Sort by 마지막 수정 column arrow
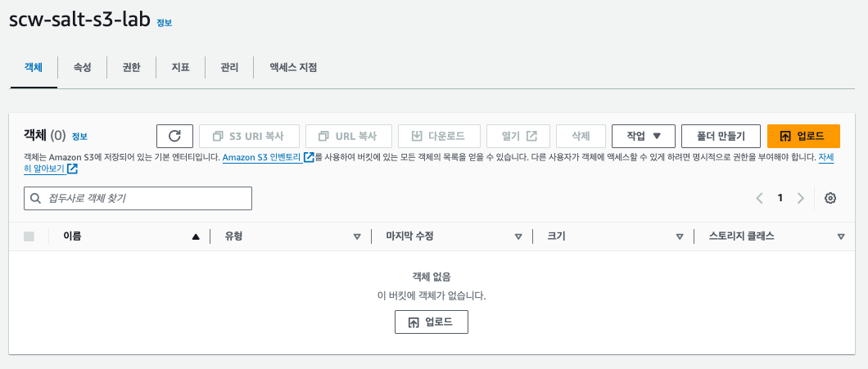The width and height of the screenshot is (868, 369). click(x=518, y=236)
